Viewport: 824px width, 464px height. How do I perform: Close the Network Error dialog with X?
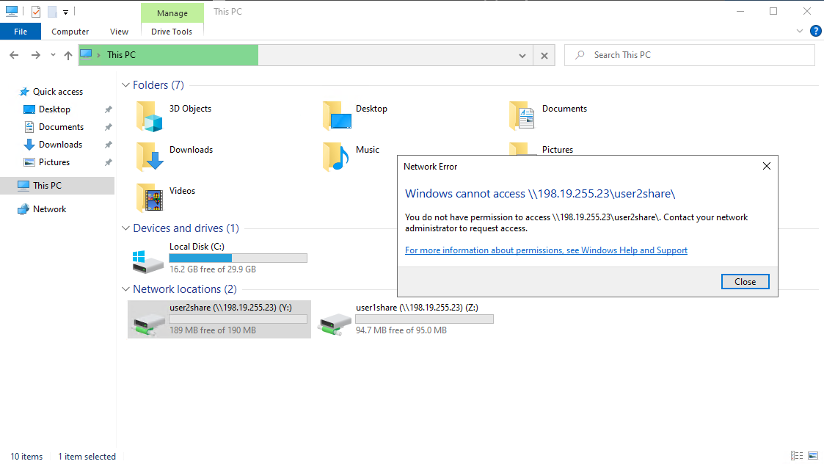pos(767,166)
